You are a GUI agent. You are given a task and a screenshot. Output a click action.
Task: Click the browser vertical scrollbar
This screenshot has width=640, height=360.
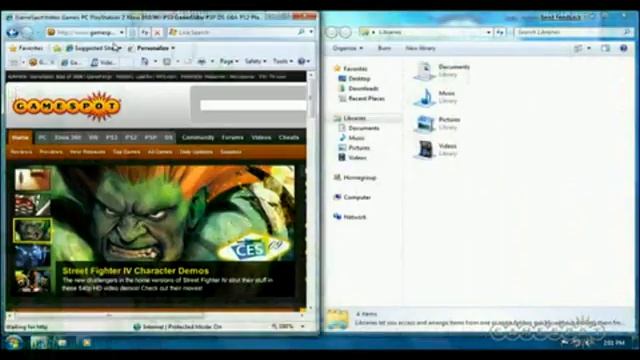311,98
